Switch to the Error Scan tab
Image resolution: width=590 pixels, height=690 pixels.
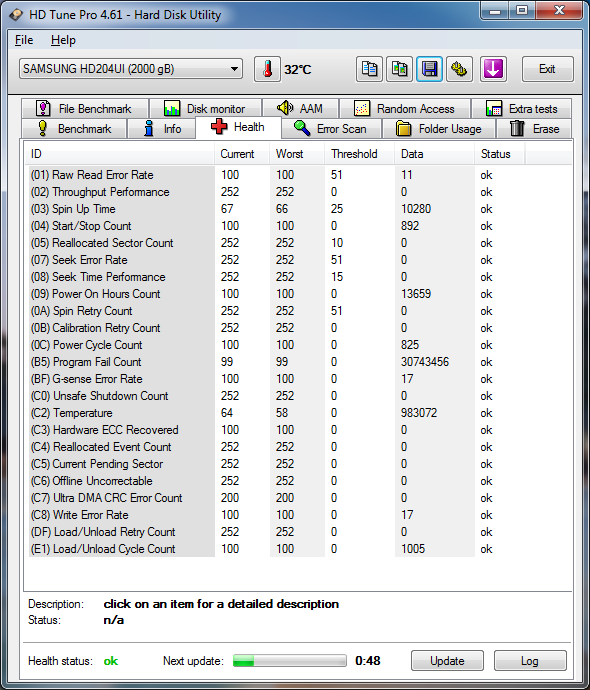pos(331,128)
